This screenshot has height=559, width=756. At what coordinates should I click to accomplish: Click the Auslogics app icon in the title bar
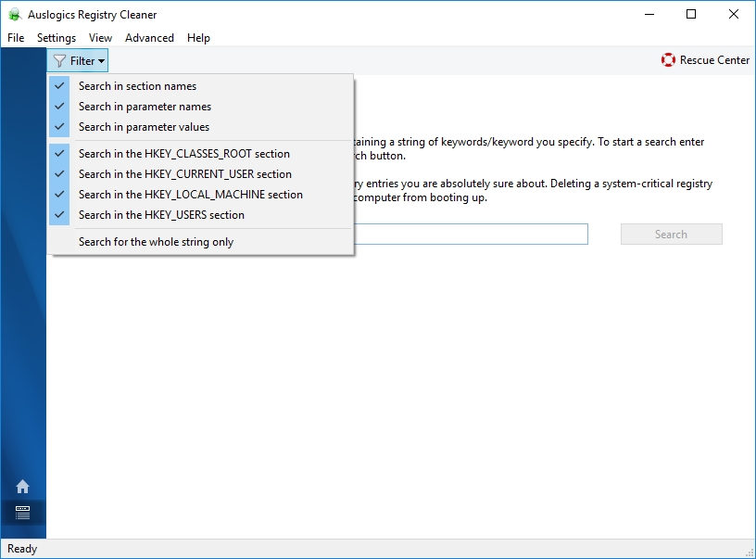14,15
